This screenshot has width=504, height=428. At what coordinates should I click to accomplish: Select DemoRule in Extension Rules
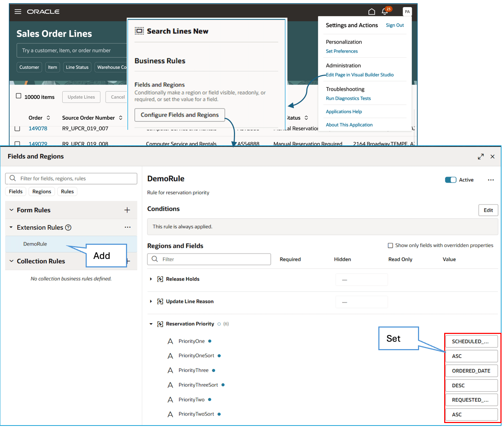coord(71,244)
